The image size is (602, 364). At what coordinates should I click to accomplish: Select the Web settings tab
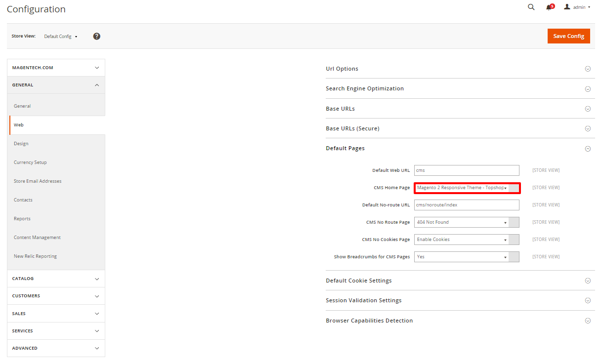click(x=57, y=125)
